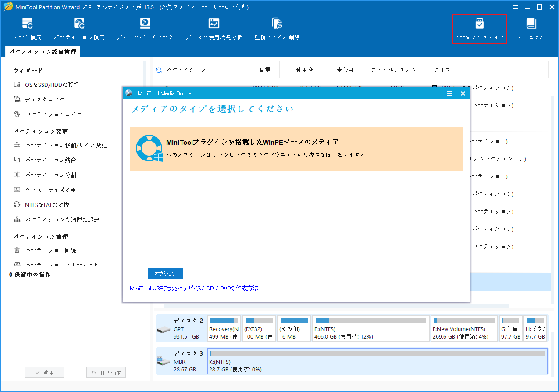Select the WinPE-based media option
Screen dimensions: 559x392
click(x=296, y=148)
